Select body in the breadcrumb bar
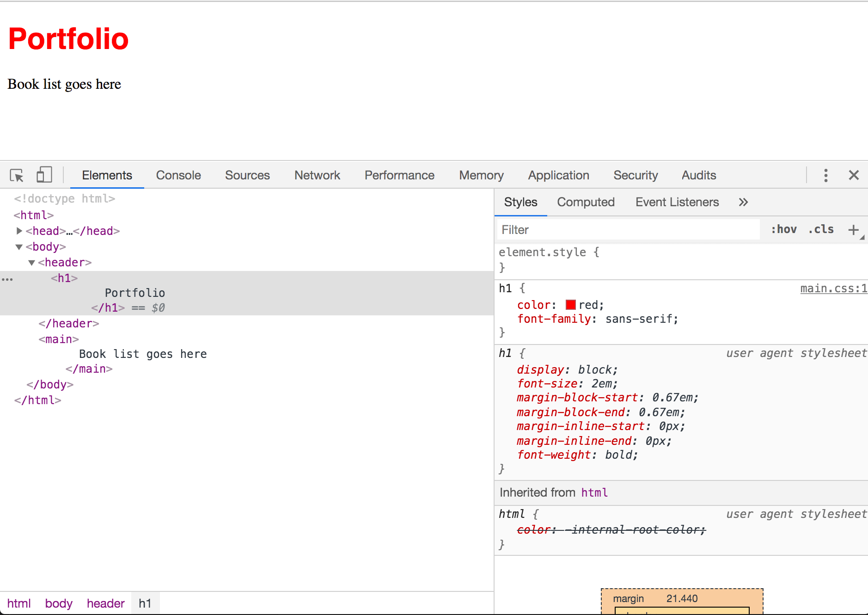The width and height of the screenshot is (868, 615). (59, 603)
